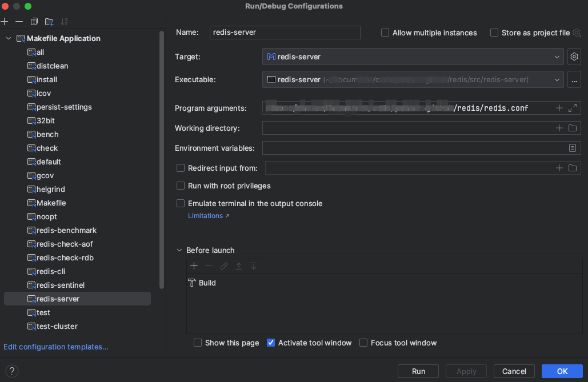Viewport: 588px width, 382px height.
Task: Enable Allow multiple instances
Action: tap(385, 33)
